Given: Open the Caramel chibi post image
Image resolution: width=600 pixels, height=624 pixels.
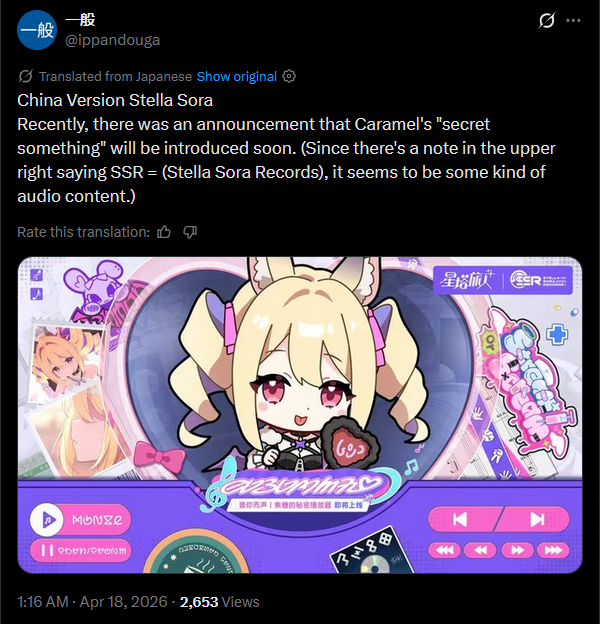Looking at the screenshot, I should pos(300,415).
